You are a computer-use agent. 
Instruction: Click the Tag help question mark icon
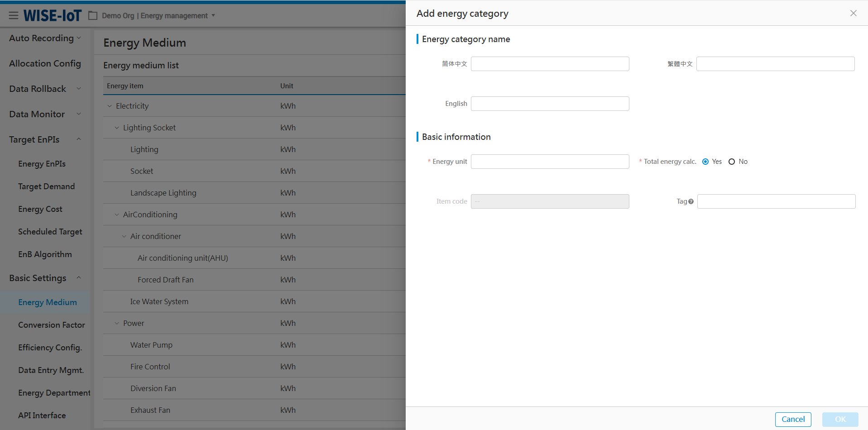point(691,202)
